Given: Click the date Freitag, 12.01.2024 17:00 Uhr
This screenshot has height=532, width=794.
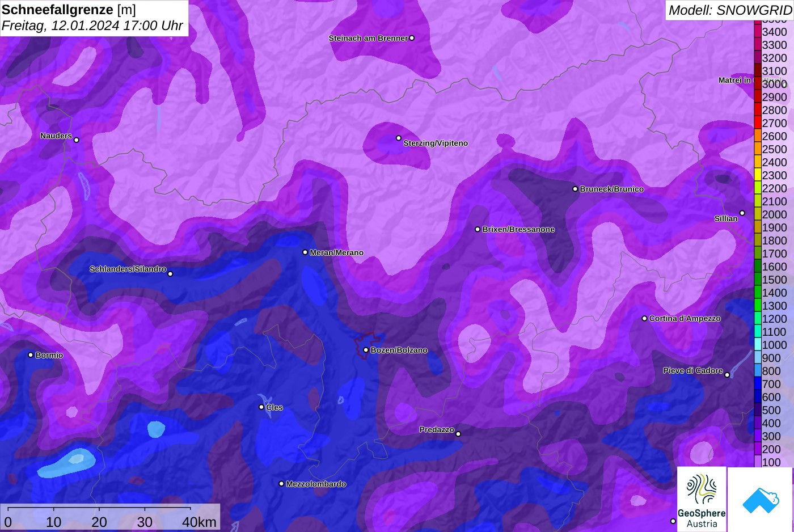Looking at the screenshot, I should click(x=92, y=26).
